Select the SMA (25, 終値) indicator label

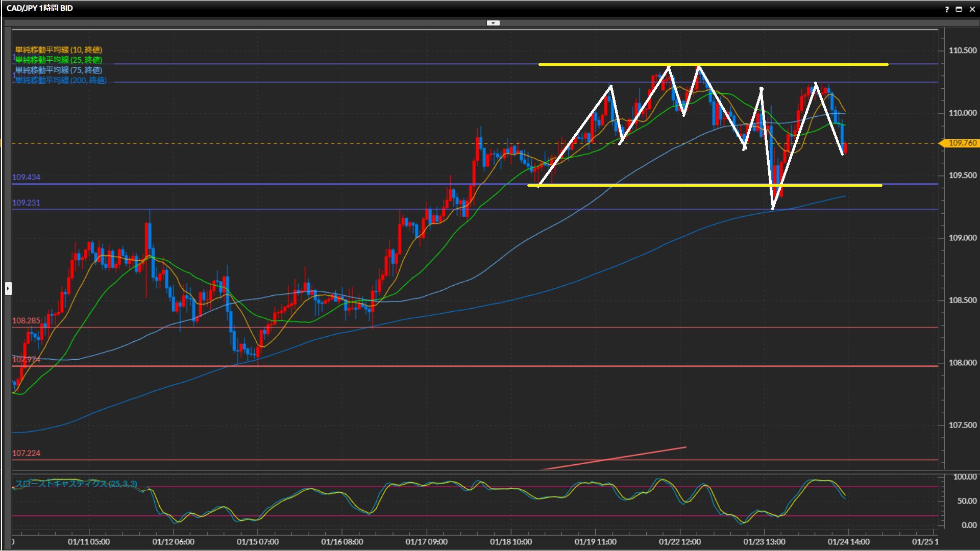click(x=59, y=60)
